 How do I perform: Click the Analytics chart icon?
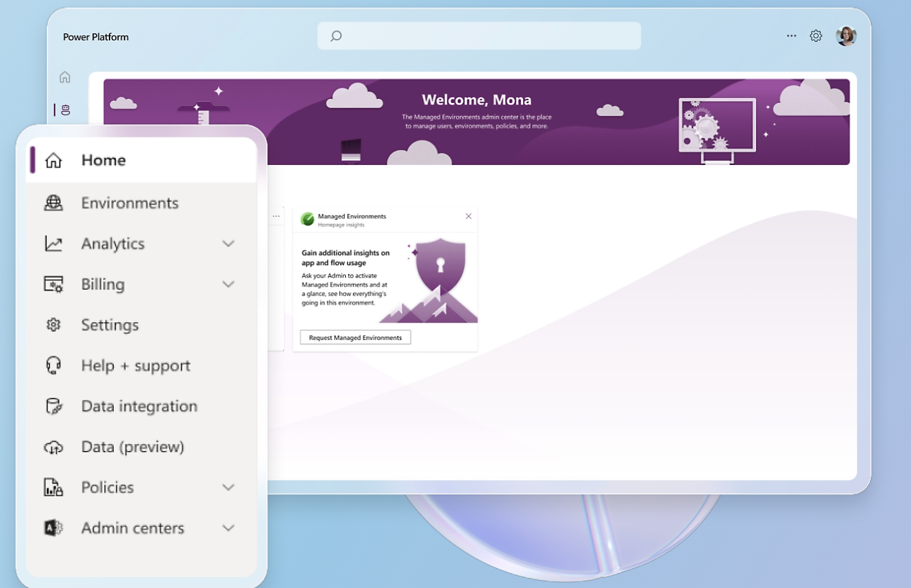pyautogui.click(x=53, y=244)
